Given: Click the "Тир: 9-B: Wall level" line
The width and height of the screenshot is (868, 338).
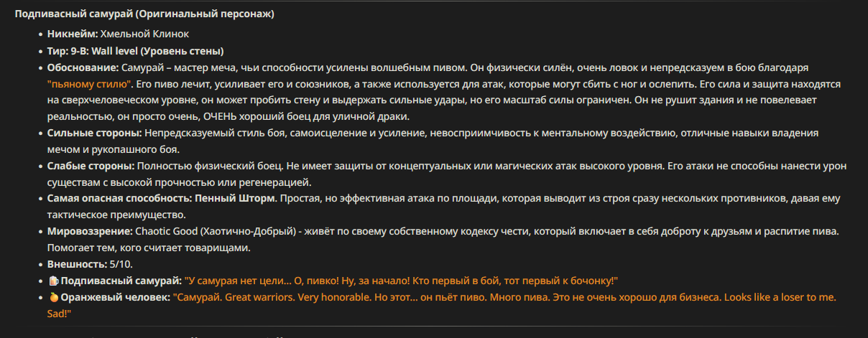Looking at the screenshot, I should [x=135, y=51].
